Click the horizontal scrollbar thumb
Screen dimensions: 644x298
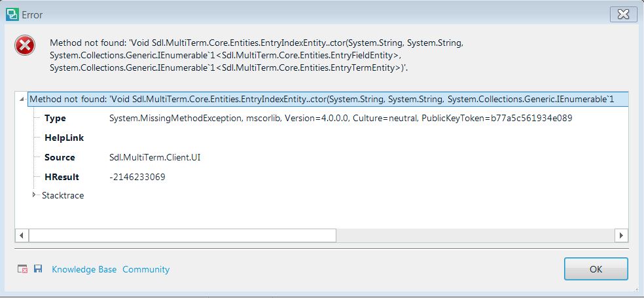pyautogui.click(x=183, y=236)
